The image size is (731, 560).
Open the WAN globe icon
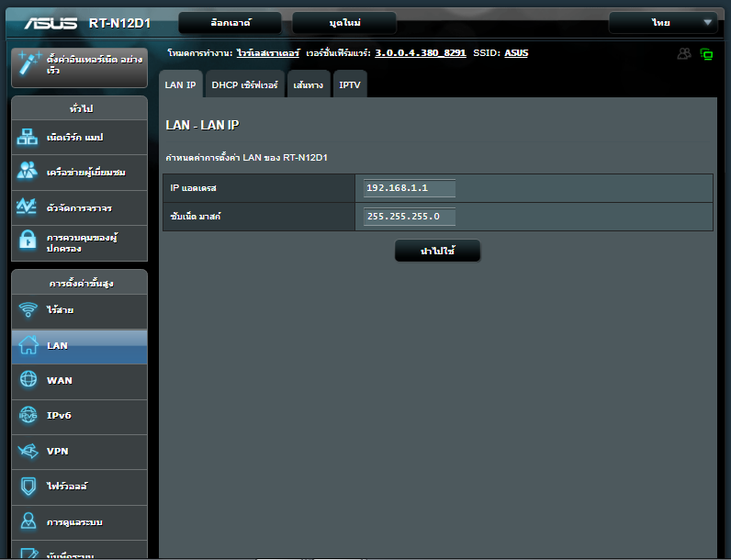pyautogui.click(x=28, y=379)
